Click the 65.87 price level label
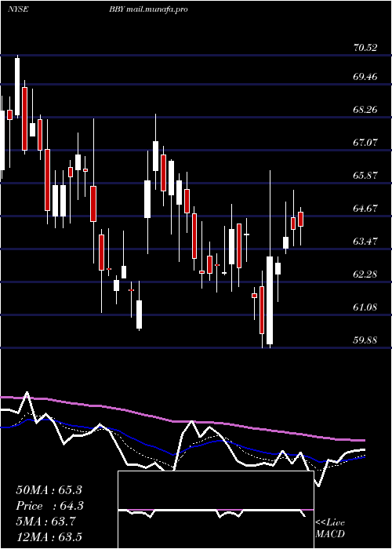The image size is (392, 549). pyautogui.click(x=365, y=176)
